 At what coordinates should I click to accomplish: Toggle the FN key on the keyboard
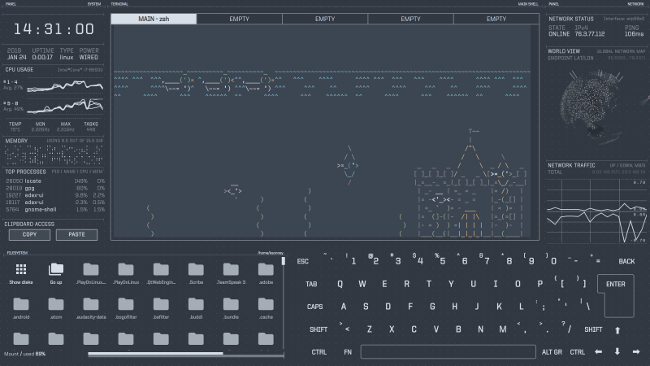(x=347, y=352)
